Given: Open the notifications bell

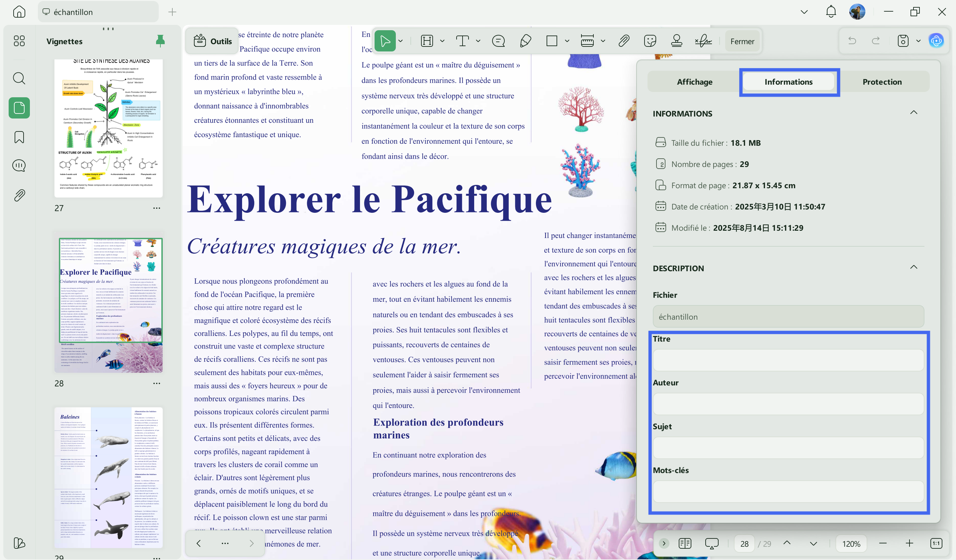Looking at the screenshot, I should click(831, 12).
